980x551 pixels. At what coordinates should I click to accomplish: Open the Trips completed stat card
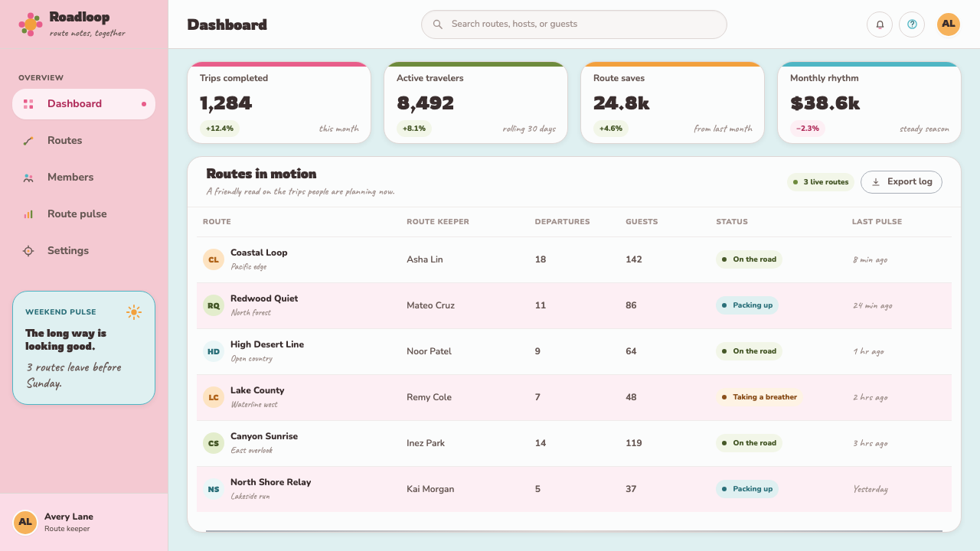(279, 103)
